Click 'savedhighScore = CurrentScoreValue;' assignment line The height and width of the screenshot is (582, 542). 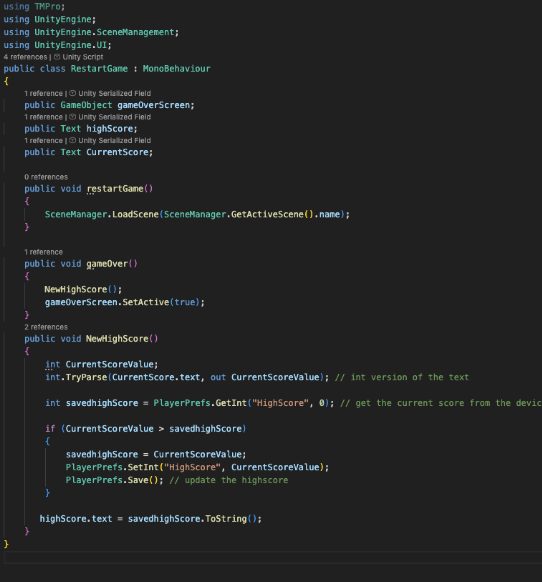pyautogui.click(x=156, y=454)
